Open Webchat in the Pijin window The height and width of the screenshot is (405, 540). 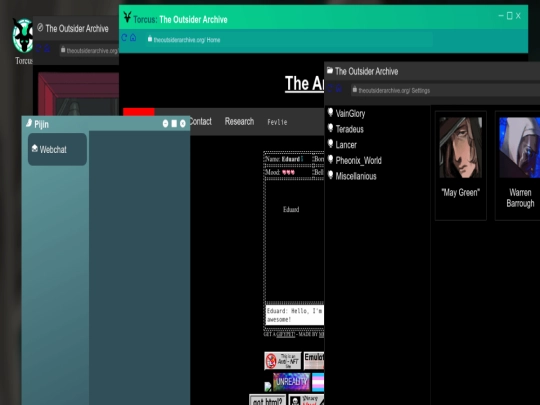click(x=57, y=149)
